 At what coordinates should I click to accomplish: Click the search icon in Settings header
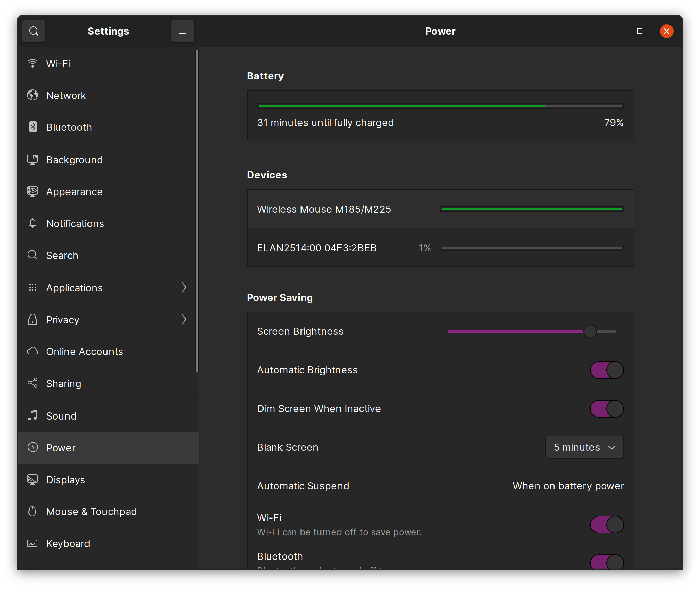click(x=34, y=31)
